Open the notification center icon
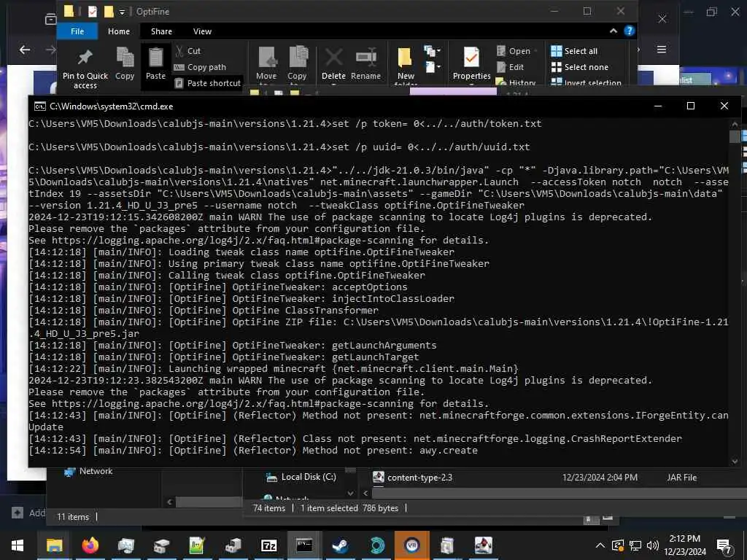Viewport: 747px width, 560px height. (724, 545)
